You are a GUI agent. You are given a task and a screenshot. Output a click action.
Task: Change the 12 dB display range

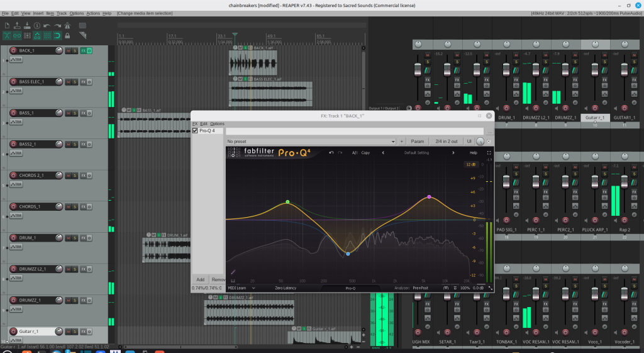tap(470, 164)
